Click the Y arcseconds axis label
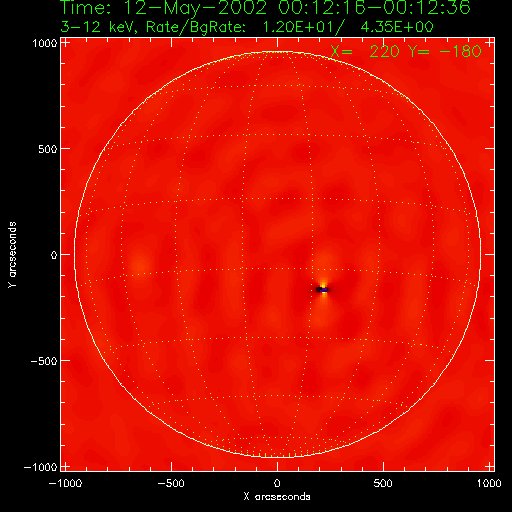Screen dimensions: 512x512 tap(12, 254)
